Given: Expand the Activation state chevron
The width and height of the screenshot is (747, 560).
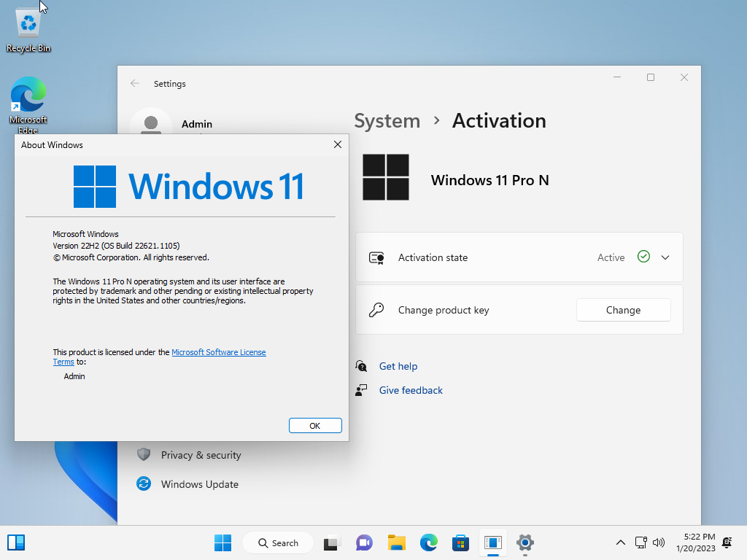Looking at the screenshot, I should click(665, 257).
